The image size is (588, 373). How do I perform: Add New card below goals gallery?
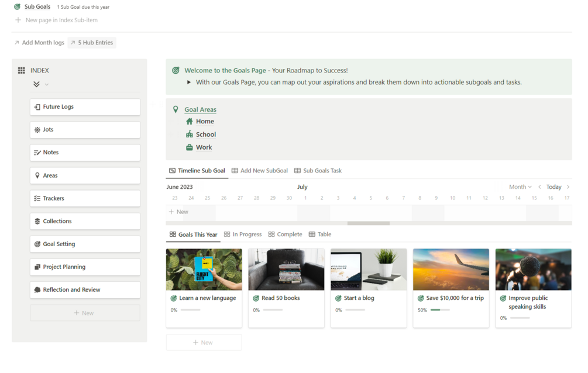[204, 343]
